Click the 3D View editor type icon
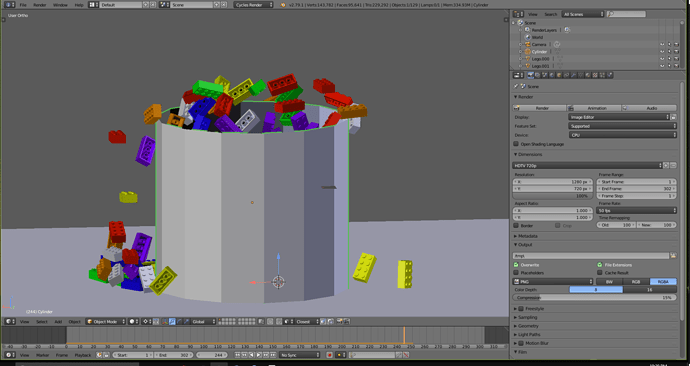 coord(9,322)
